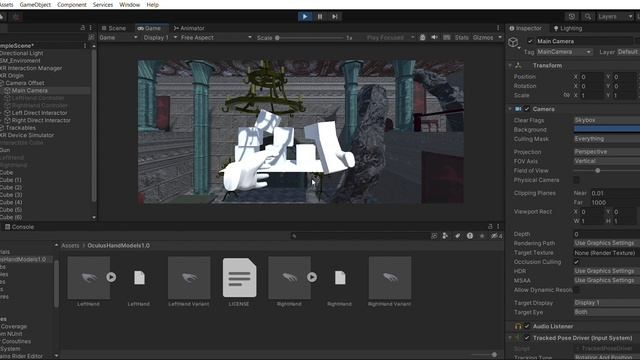Click the Background color swatch
The height and width of the screenshot is (360, 640).
click(x=607, y=129)
